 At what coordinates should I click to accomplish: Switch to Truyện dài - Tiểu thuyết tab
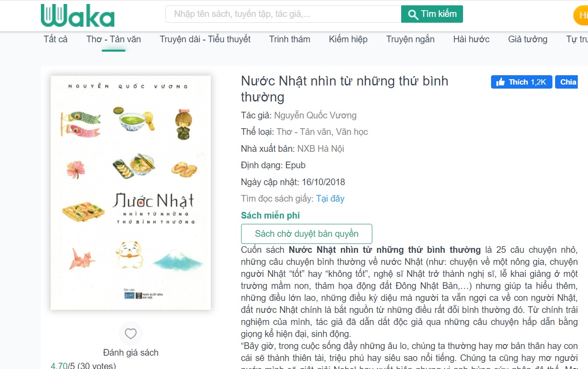coord(205,39)
